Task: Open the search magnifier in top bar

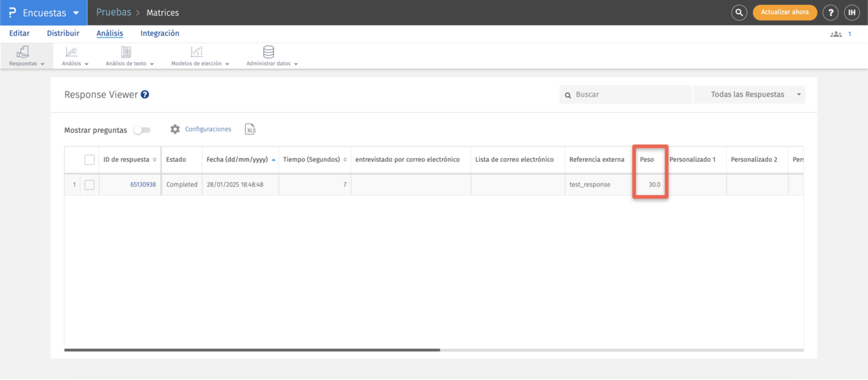Action: [x=739, y=12]
